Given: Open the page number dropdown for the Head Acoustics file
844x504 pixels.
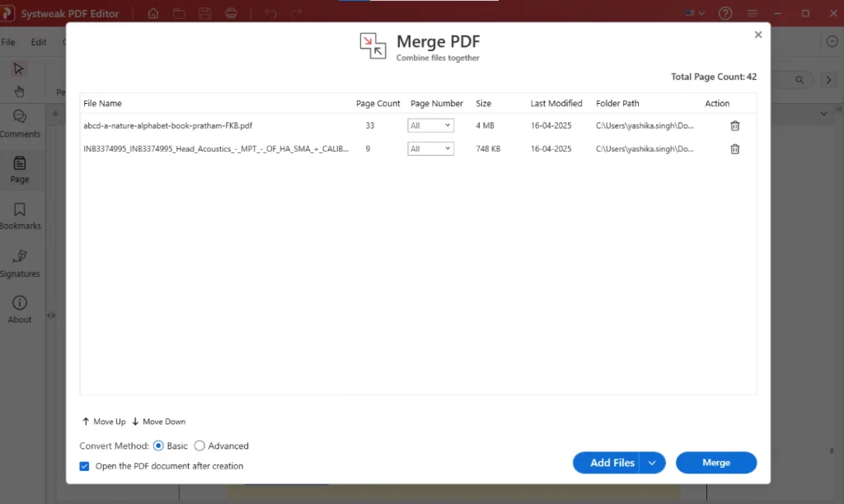Looking at the screenshot, I should pos(430,149).
